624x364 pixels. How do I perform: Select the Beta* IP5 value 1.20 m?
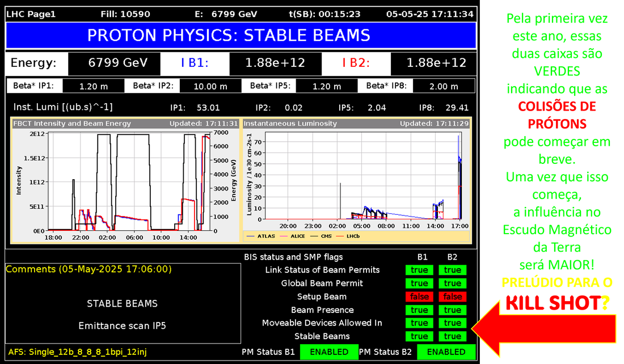[327, 86]
